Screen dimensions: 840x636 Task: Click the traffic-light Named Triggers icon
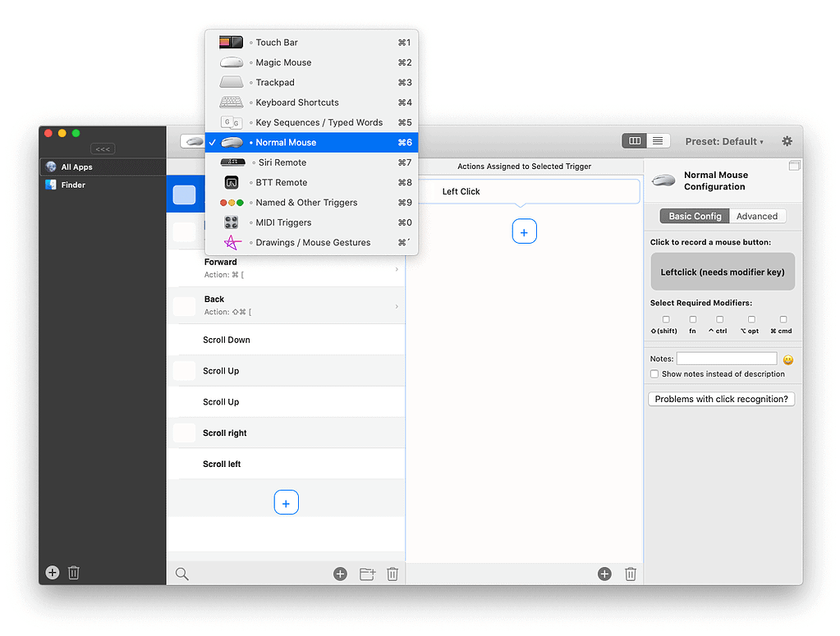(232, 203)
